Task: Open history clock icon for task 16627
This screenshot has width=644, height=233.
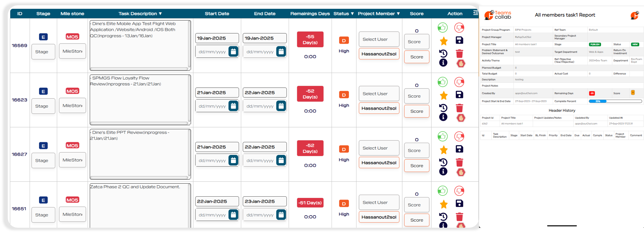Action: [x=443, y=162]
